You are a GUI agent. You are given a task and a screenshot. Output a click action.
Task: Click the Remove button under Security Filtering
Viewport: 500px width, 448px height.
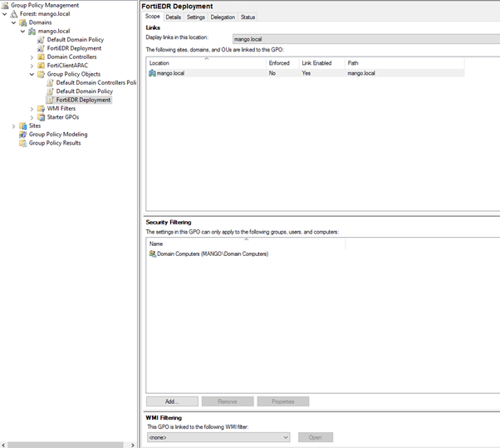[228, 401]
